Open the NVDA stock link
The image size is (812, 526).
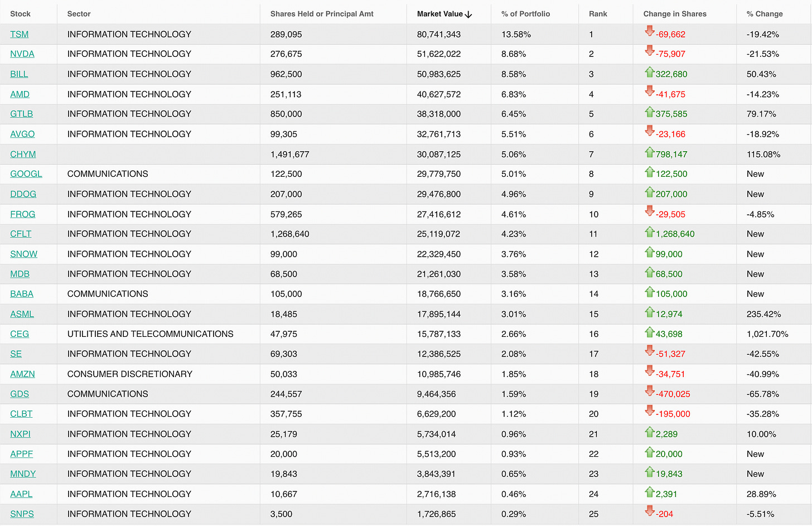coord(22,54)
